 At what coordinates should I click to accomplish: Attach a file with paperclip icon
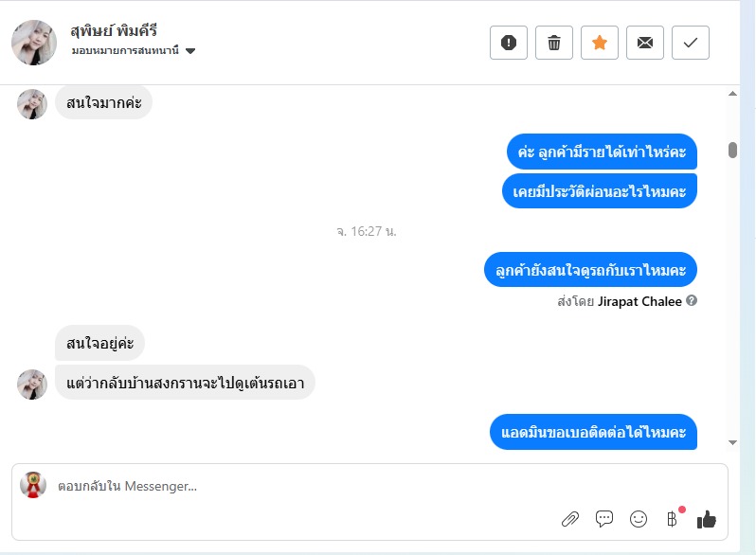(x=570, y=519)
